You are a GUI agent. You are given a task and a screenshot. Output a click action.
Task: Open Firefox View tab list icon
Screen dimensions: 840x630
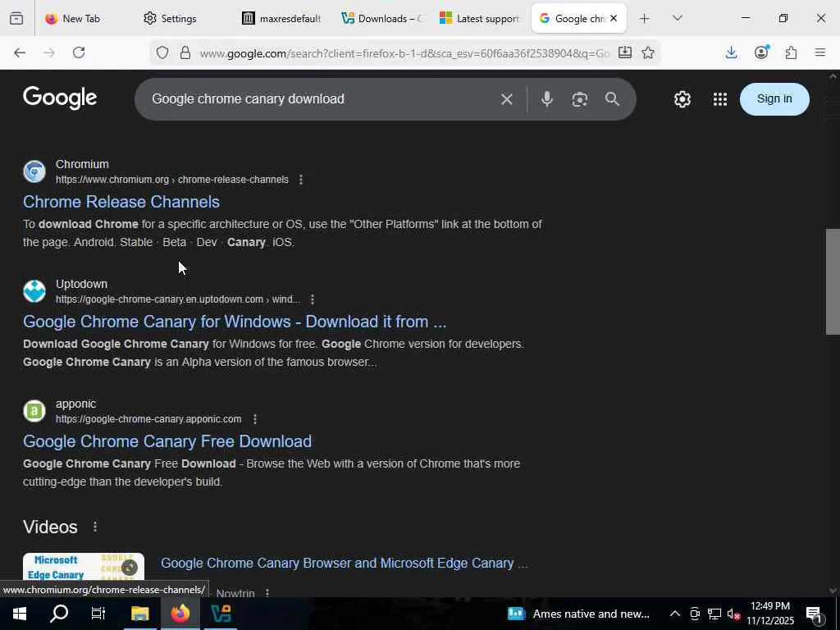tap(16, 18)
